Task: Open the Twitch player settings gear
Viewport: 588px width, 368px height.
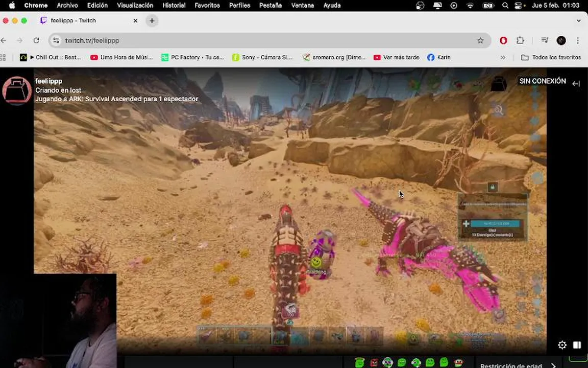Action: (562, 344)
